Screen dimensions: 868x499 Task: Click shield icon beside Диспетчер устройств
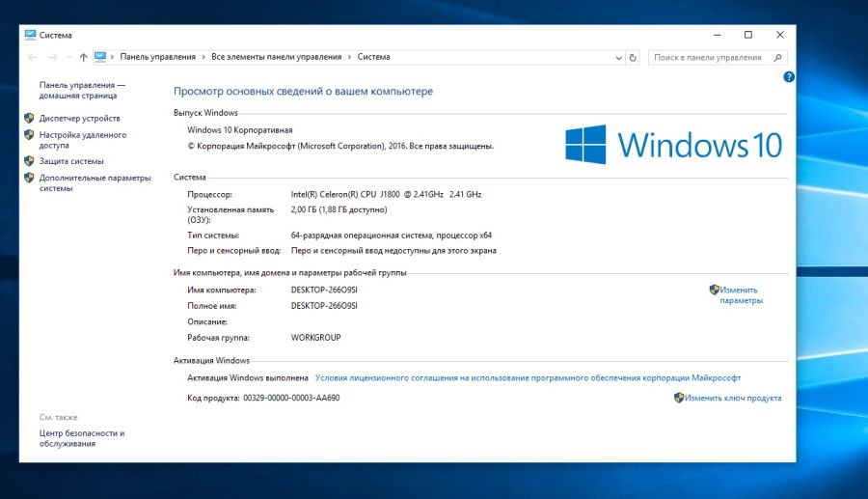29,118
